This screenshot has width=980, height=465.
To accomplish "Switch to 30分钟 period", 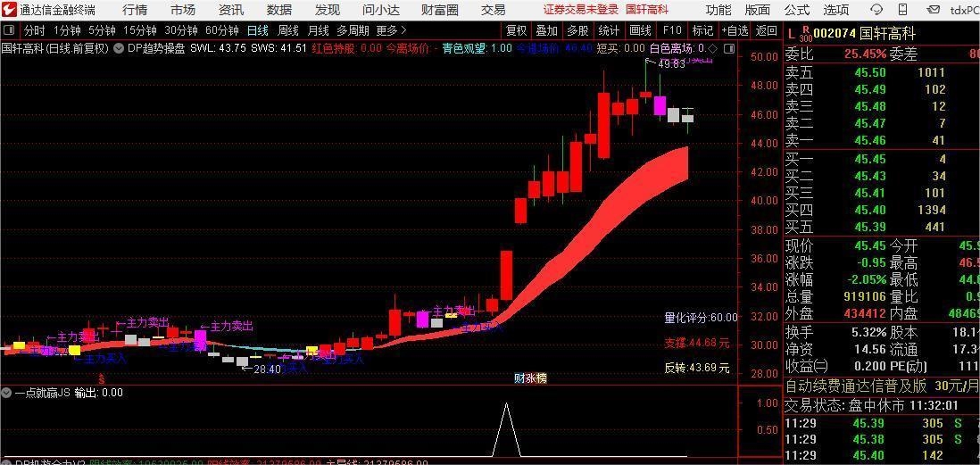I will click(x=181, y=30).
